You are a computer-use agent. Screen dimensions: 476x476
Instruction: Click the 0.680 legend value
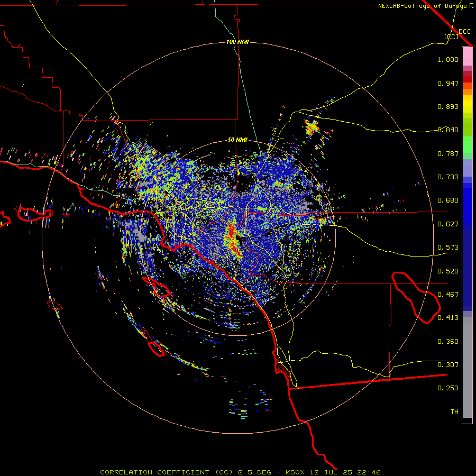coord(448,200)
